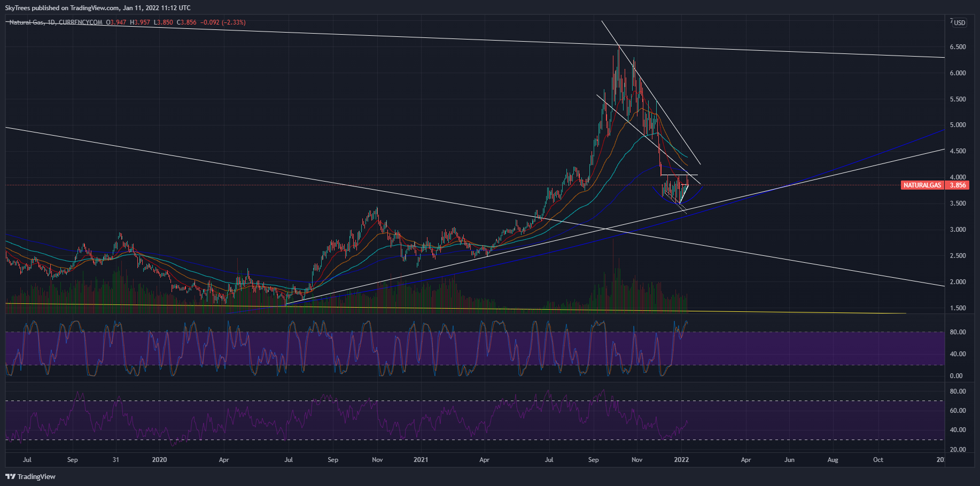
Task: Click the 6.500 price axis label
Action: coord(958,47)
